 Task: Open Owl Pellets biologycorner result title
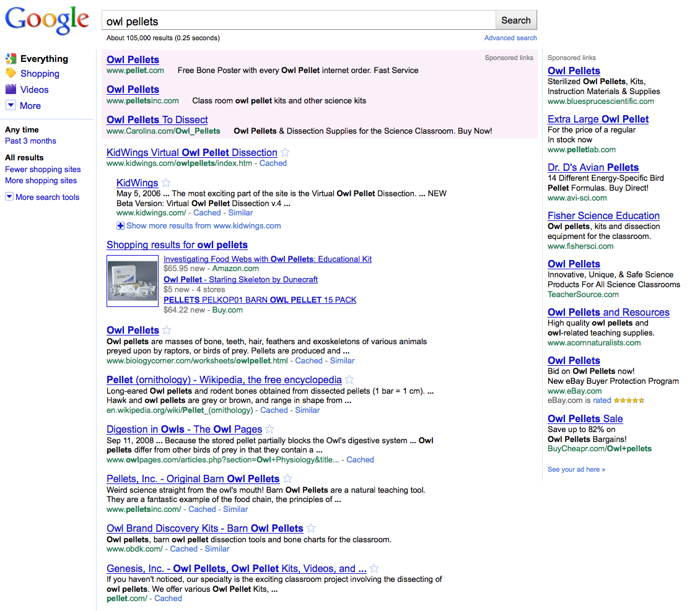[133, 330]
